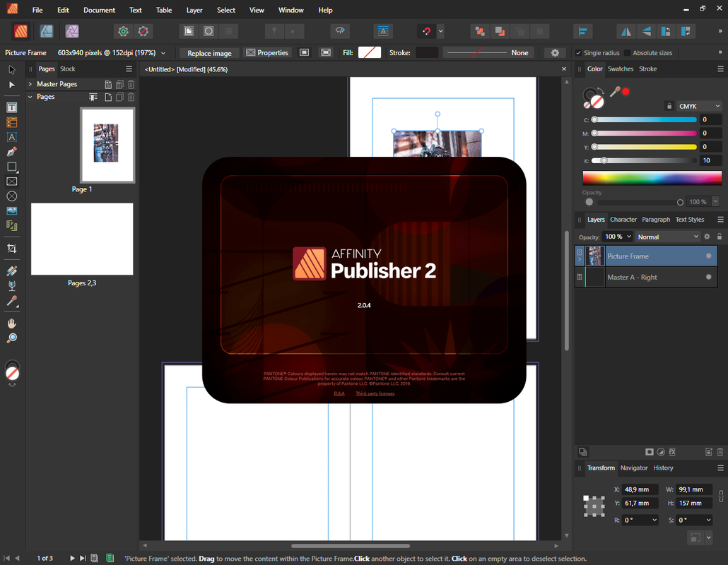Select the Vector Crop tool

11,249
